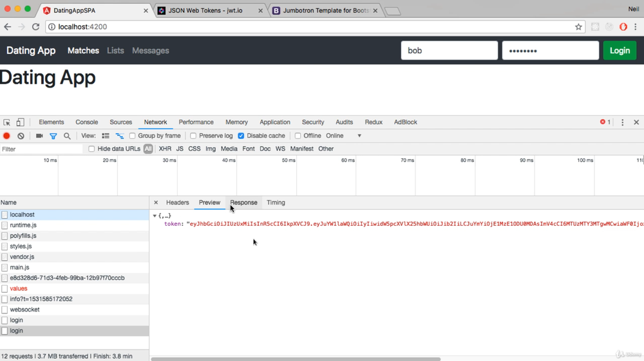
Task: Uncheck Disable cache checkbox
Action: point(241,136)
